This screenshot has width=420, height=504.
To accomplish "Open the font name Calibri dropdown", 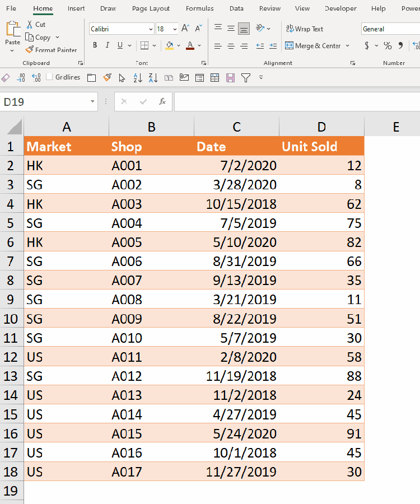I will pyautogui.click(x=151, y=29).
